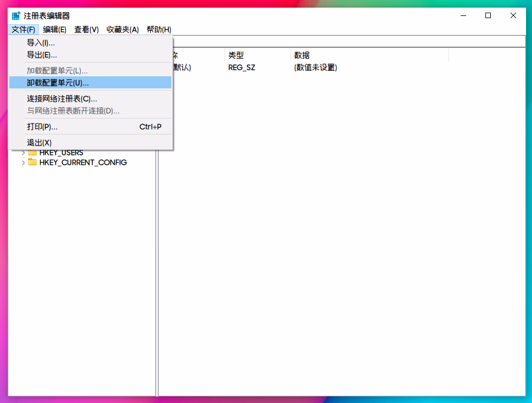
Task: Expand the HKEY_USERS tree node
Action: (x=23, y=152)
